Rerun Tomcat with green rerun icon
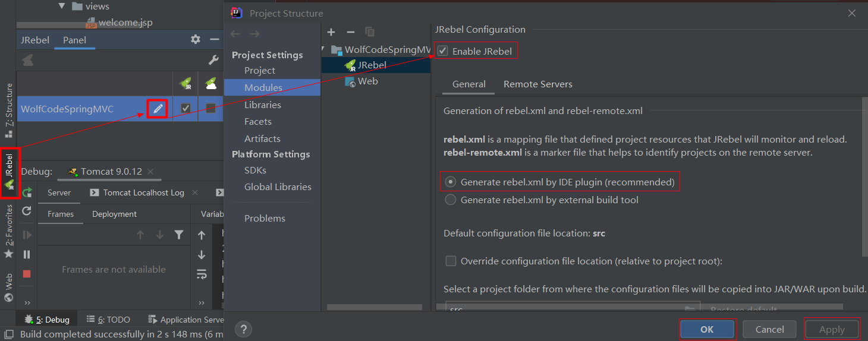 (27, 192)
